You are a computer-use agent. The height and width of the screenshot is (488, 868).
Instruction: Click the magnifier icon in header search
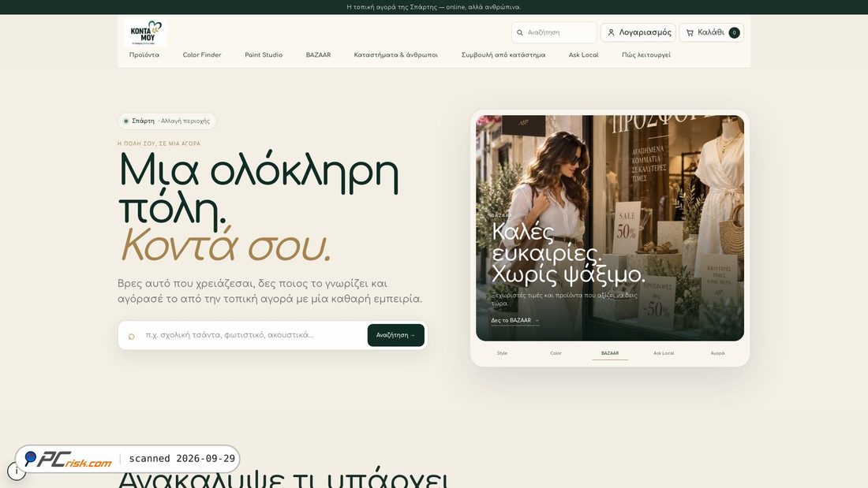pos(520,32)
